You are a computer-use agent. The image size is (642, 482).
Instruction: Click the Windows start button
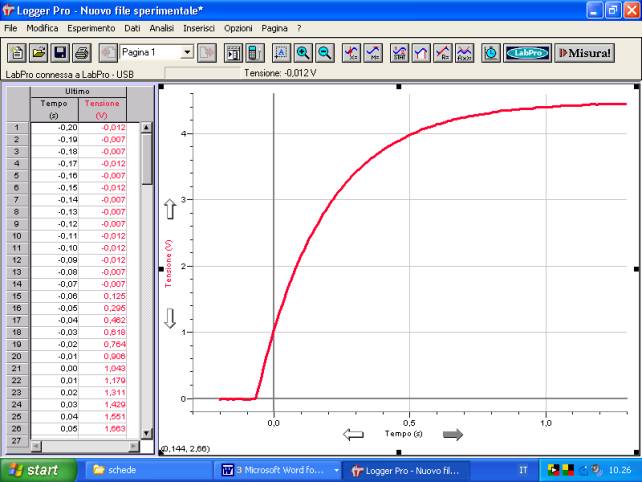pyautogui.click(x=34, y=470)
